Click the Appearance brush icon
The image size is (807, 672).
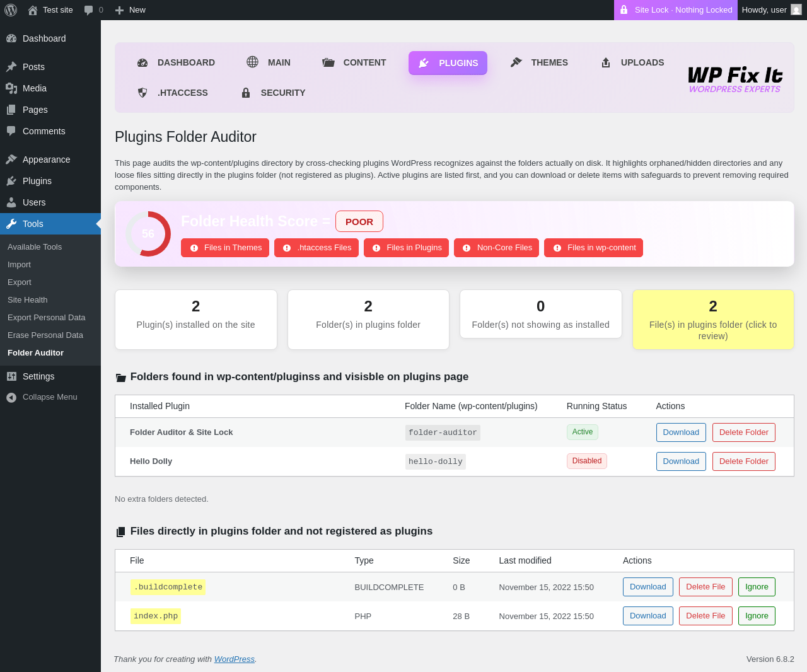(x=11, y=159)
